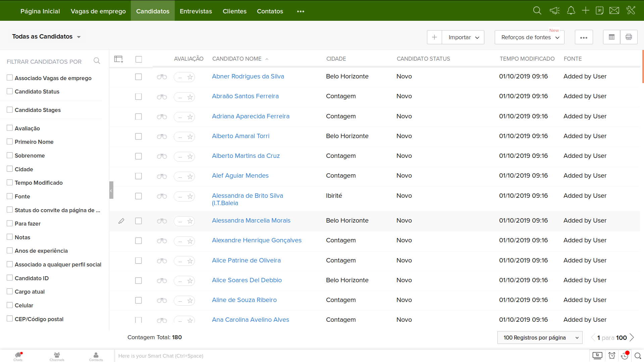Check the Candidato Status filter box

point(10,91)
